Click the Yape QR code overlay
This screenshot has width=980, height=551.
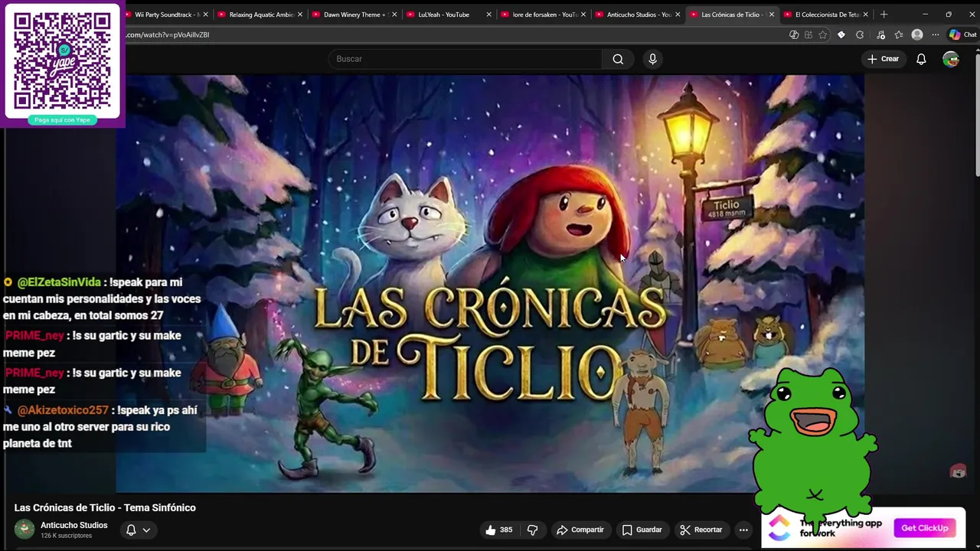pos(63,63)
